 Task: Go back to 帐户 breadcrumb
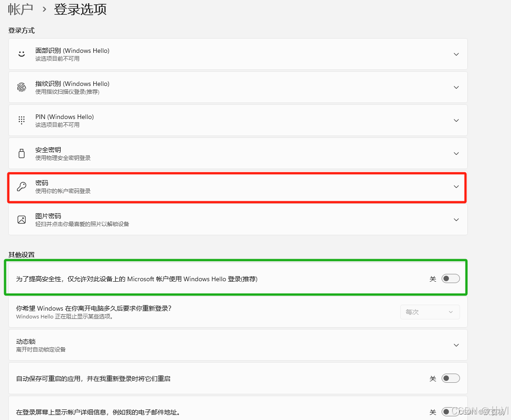(21, 9)
